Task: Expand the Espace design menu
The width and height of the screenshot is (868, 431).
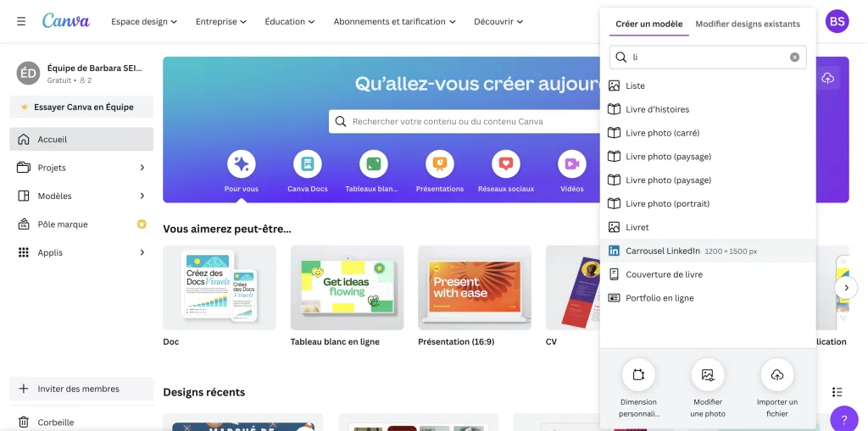Action: (x=144, y=21)
